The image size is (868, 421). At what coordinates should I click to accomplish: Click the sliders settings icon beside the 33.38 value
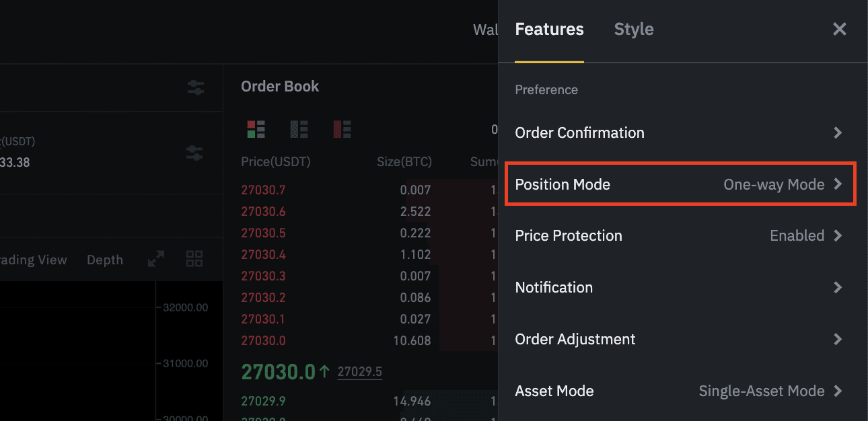[x=194, y=153]
